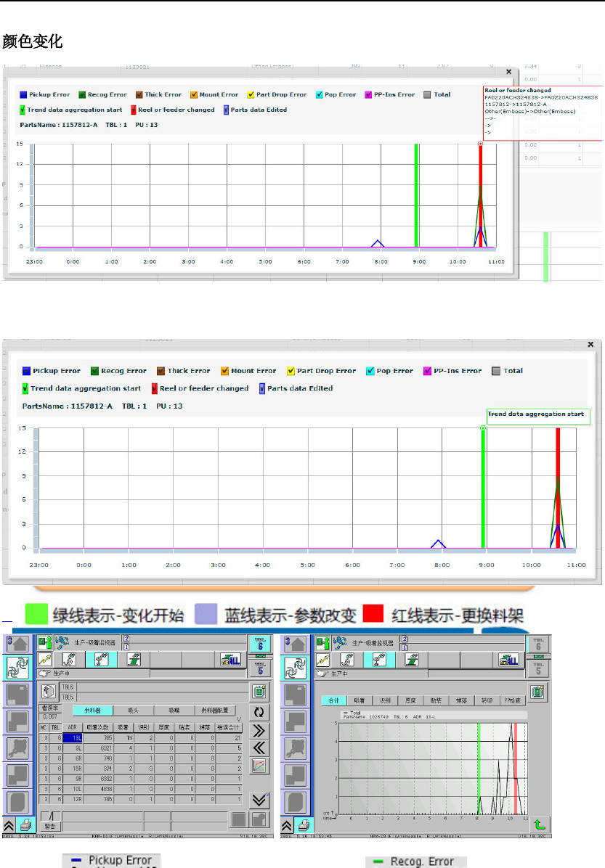Click the feeder unit icon next to TBL6/TBL5 rows
The image size is (605, 868).
pos(49,692)
